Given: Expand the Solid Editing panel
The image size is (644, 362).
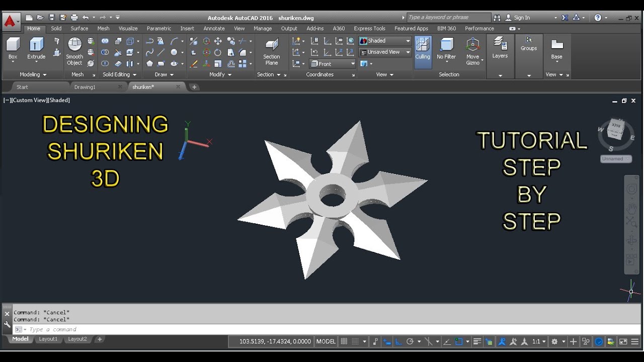Looking at the screenshot, I should pyautogui.click(x=119, y=74).
